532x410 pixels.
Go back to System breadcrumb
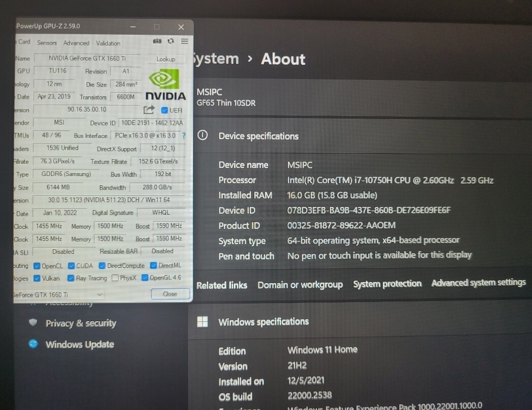click(x=216, y=59)
